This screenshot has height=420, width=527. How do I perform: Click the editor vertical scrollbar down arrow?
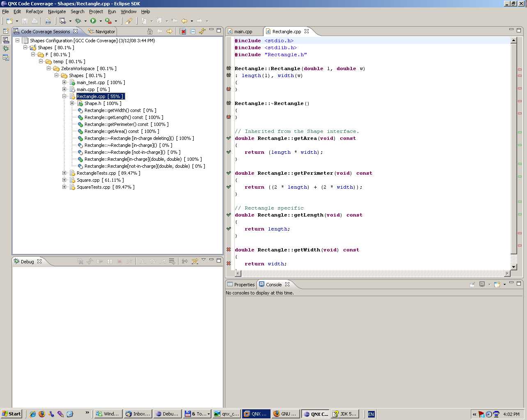tap(513, 267)
